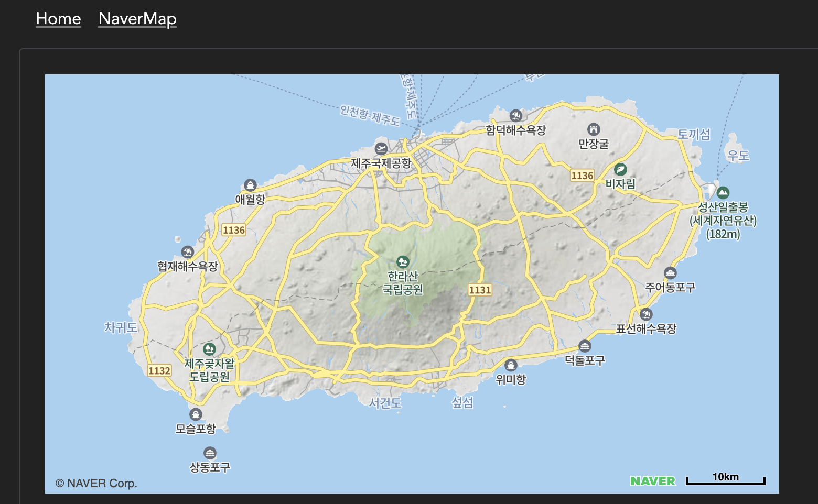Click the Seongsan Ilchulbong mountain icon
This screenshot has height=504, width=818.
(723, 193)
